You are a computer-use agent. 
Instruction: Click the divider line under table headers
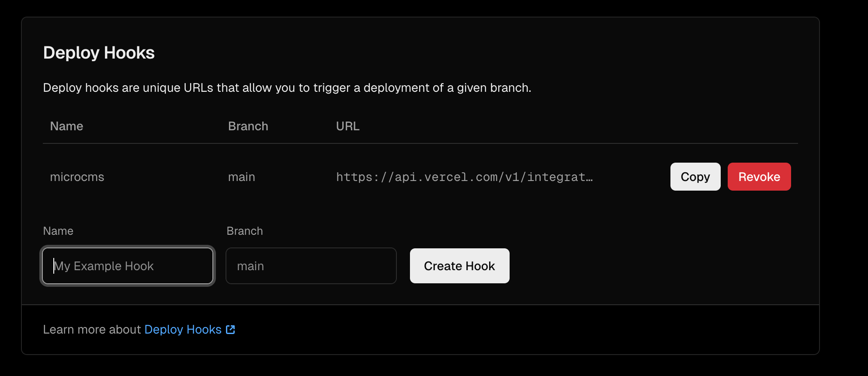[420, 143]
